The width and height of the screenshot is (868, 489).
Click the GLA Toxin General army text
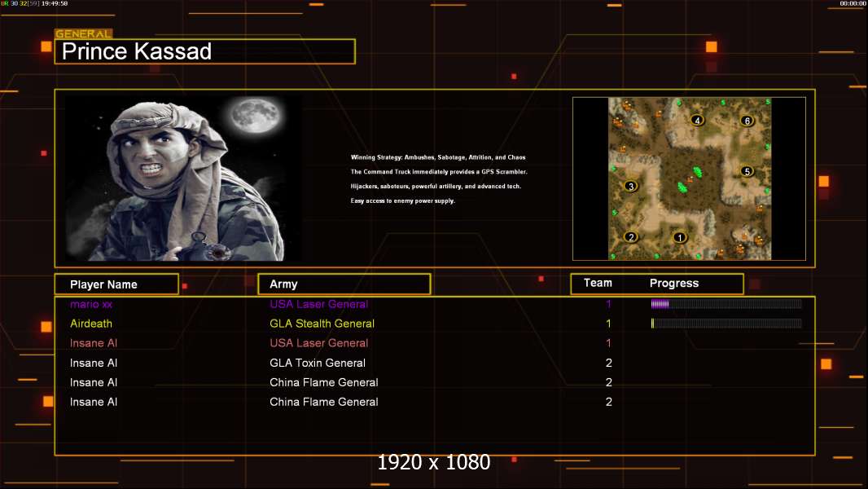click(318, 363)
